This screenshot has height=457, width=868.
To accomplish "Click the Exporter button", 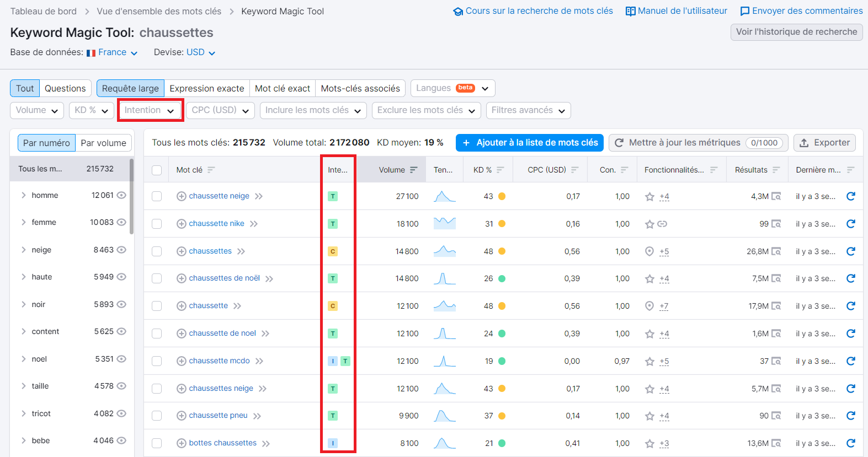I will 825,143.
